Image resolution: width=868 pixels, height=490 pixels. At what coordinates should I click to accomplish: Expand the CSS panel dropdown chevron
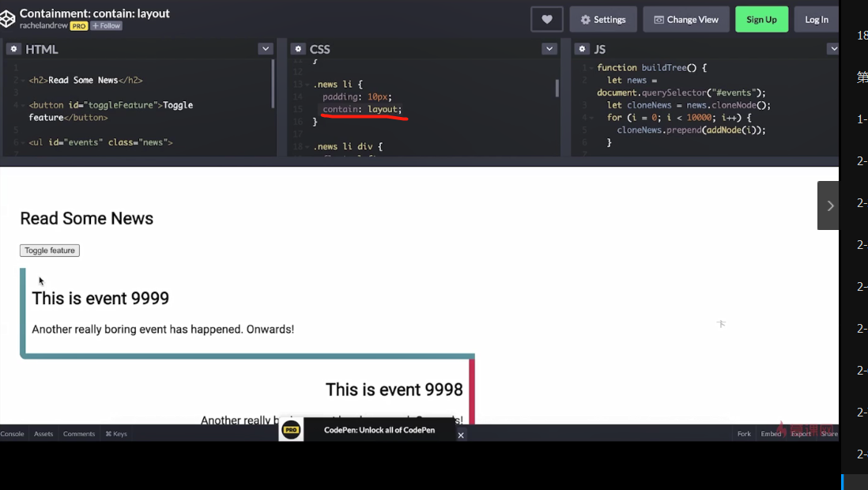pyautogui.click(x=549, y=49)
